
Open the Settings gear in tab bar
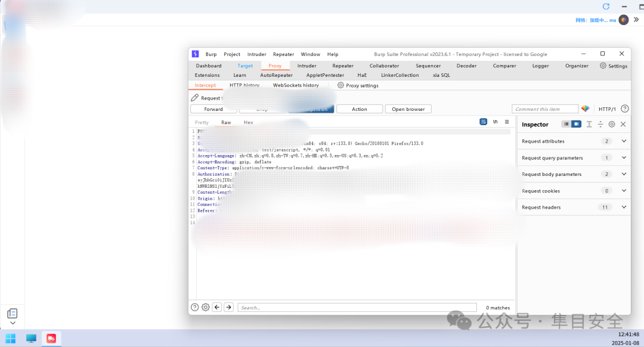pos(603,66)
